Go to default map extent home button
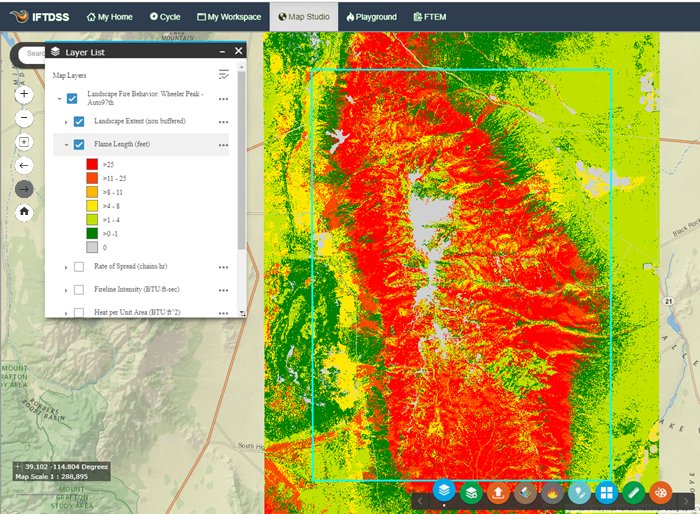Image resolution: width=700 pixels, height=514 pixels. tap(25, 212)
